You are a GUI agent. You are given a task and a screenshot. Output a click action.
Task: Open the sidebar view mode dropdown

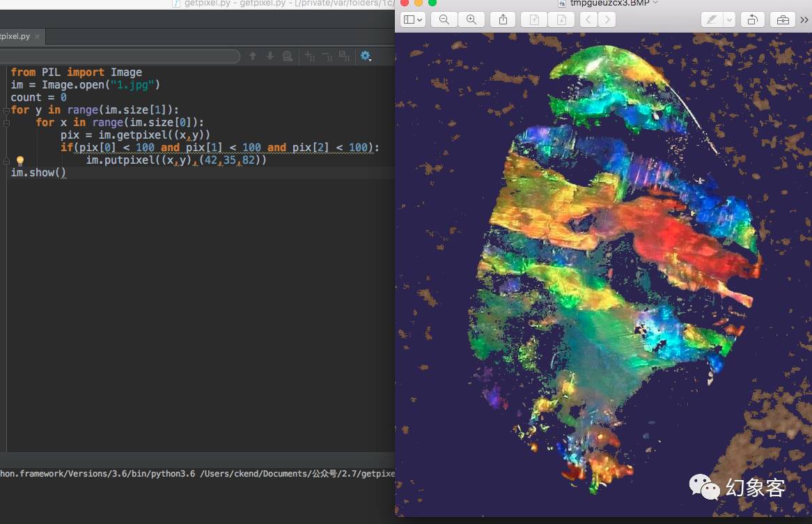(412, 20)
